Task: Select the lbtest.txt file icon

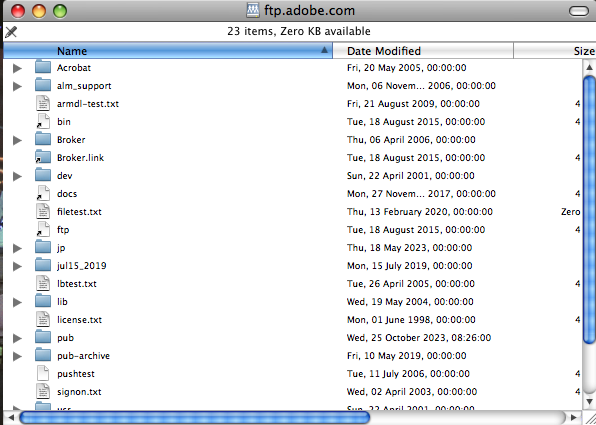Action: (43, 283)
